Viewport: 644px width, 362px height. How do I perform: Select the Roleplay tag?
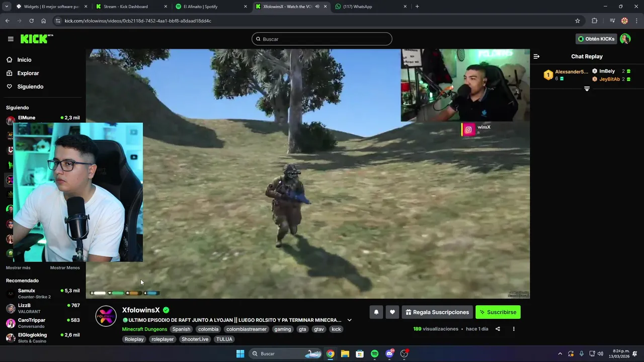tap(134, 339)
